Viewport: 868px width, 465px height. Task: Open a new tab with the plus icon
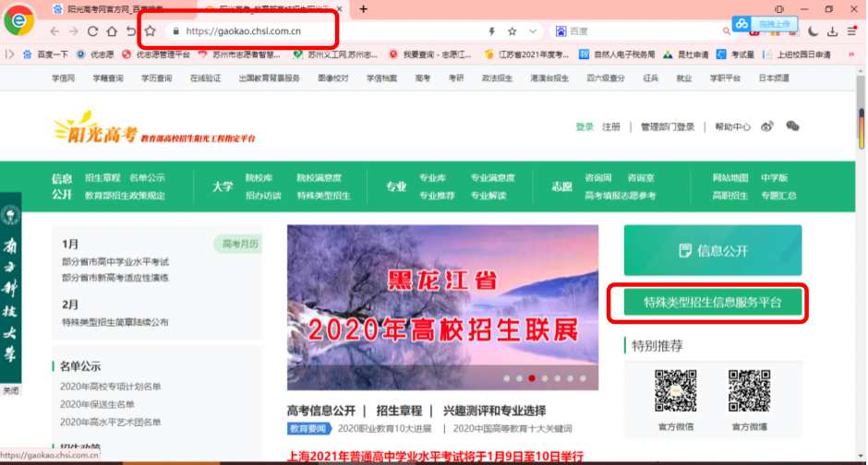coord(363,9)
